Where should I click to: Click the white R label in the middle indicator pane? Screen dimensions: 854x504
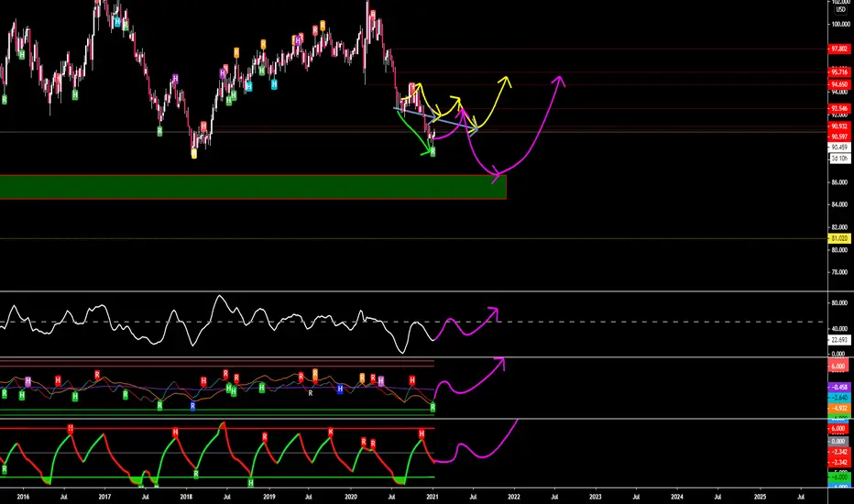[x=311, y=393]
